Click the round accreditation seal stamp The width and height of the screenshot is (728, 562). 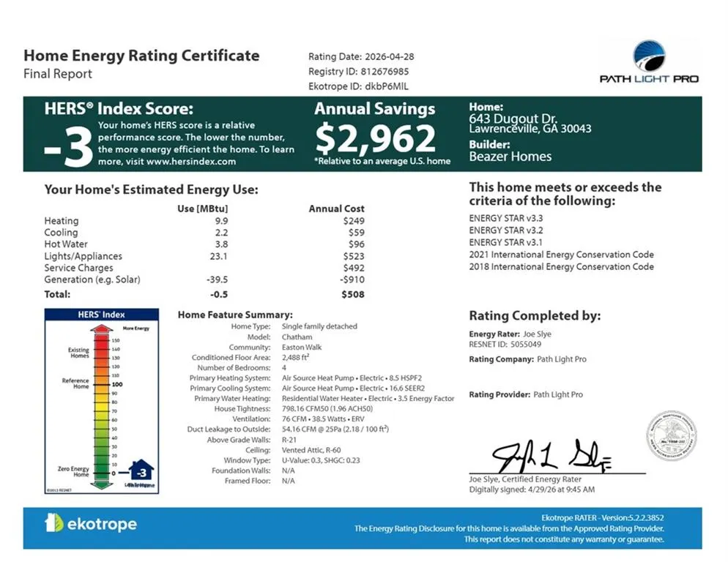click(x=672, y=436)
